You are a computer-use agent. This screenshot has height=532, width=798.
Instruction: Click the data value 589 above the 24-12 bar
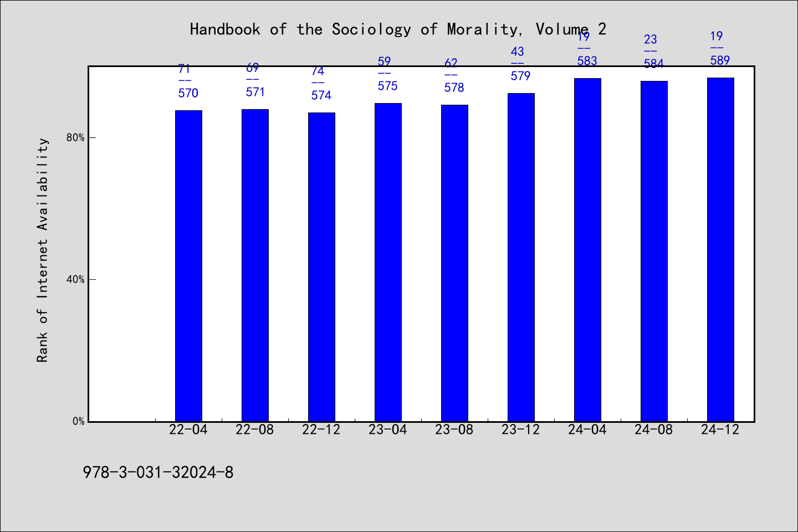(x=720, y=60)
